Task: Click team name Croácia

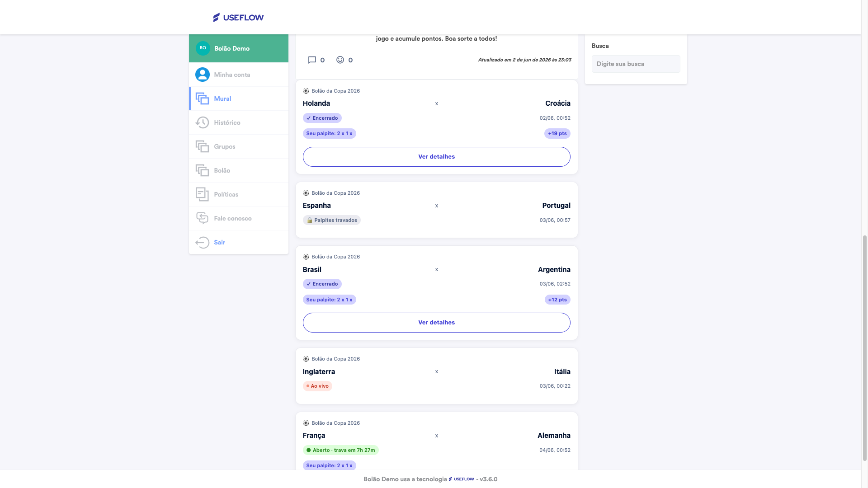Action: click(558, 103)
